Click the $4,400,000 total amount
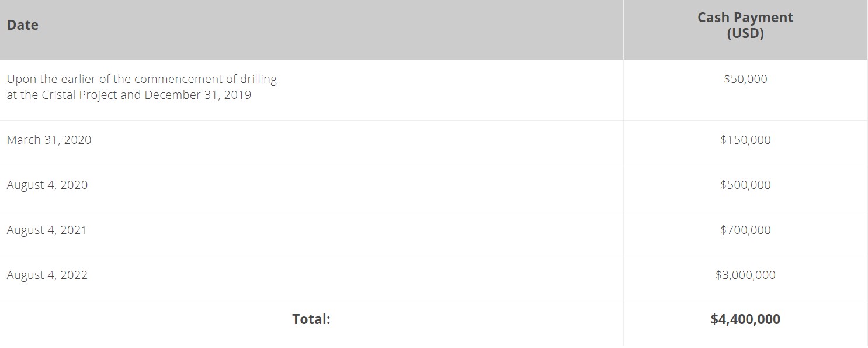868x348 pixels. (745, 319)
